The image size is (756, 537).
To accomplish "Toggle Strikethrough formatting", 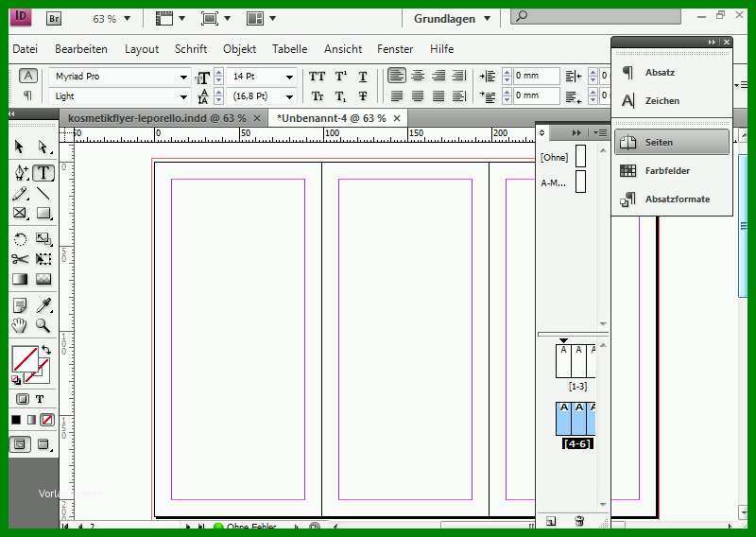I will [x=363, y=96].
